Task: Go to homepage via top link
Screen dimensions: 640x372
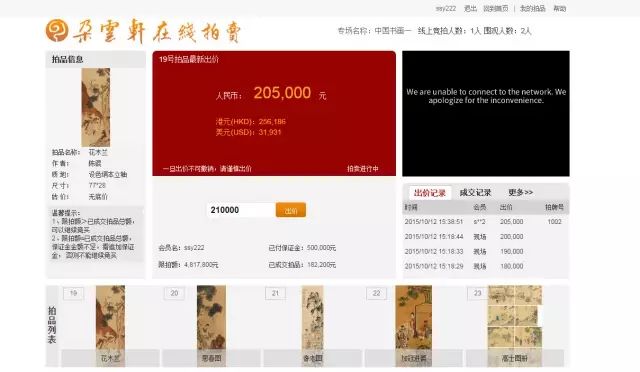Action: coord(496,8)
